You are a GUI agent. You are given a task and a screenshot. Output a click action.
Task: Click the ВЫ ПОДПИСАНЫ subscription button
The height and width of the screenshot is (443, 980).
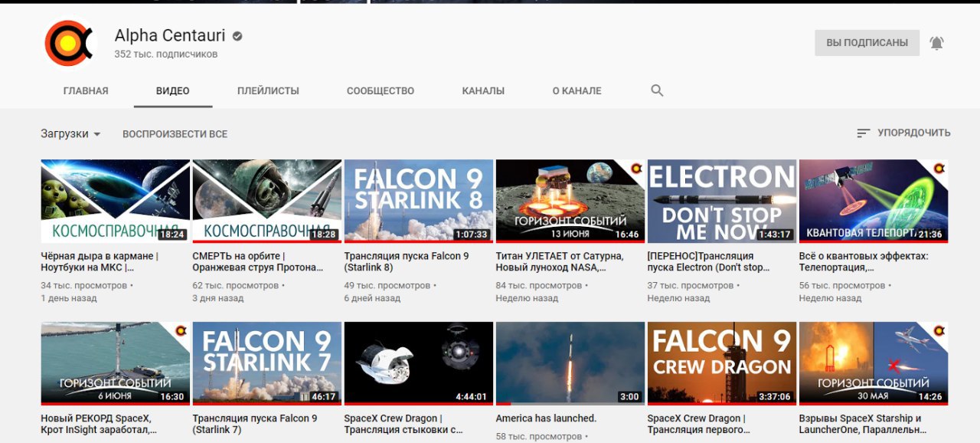point(867,43)
